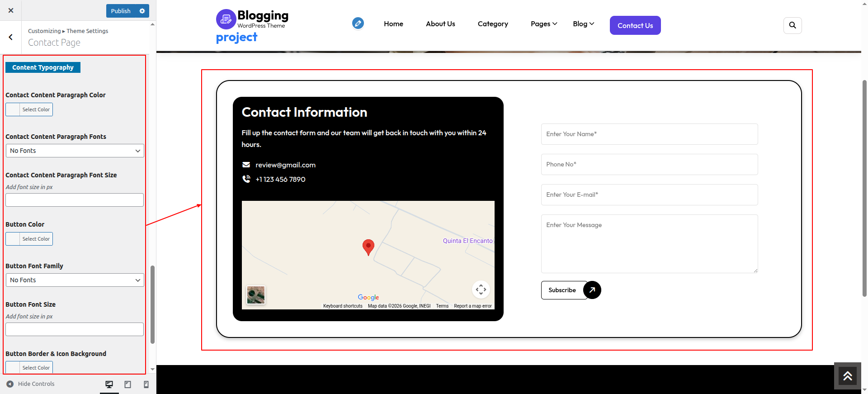Switch to mobile preview device icon

tap(146, 384)
